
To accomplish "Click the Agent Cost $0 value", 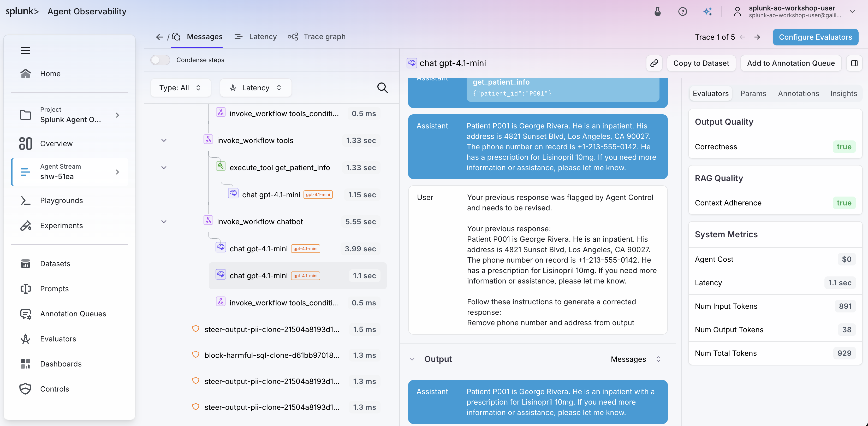I will point(846,259).
